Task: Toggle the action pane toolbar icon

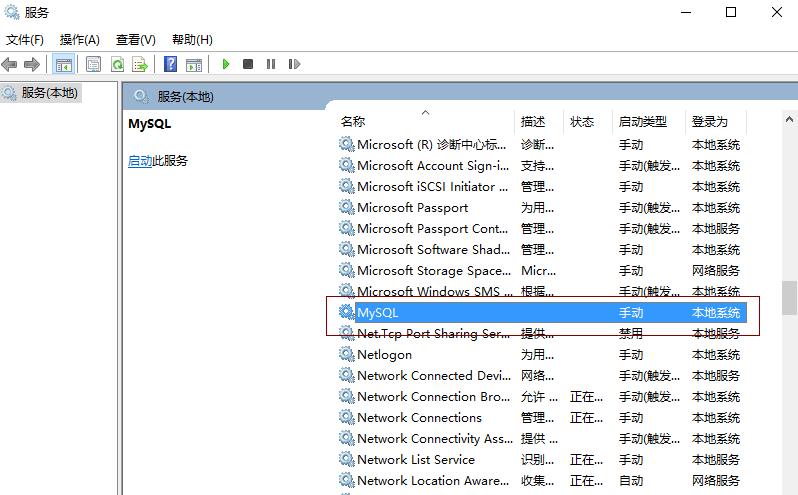Action: coord(194,65)
